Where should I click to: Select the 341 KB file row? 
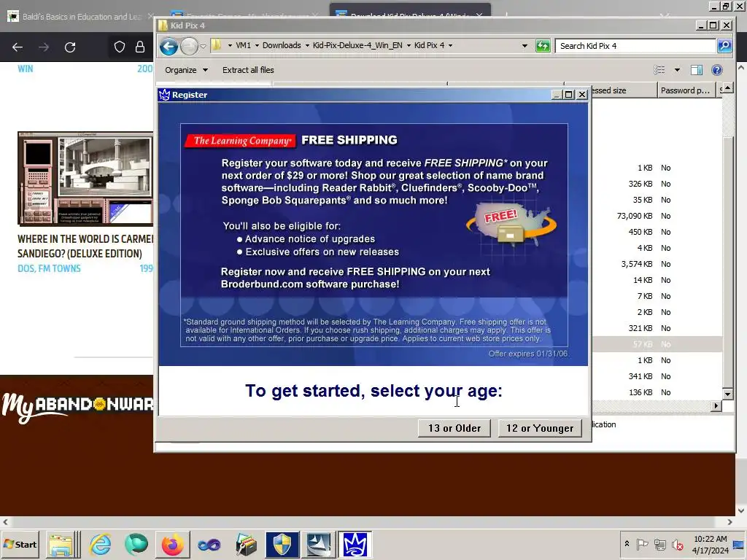(x=657, y=376)
